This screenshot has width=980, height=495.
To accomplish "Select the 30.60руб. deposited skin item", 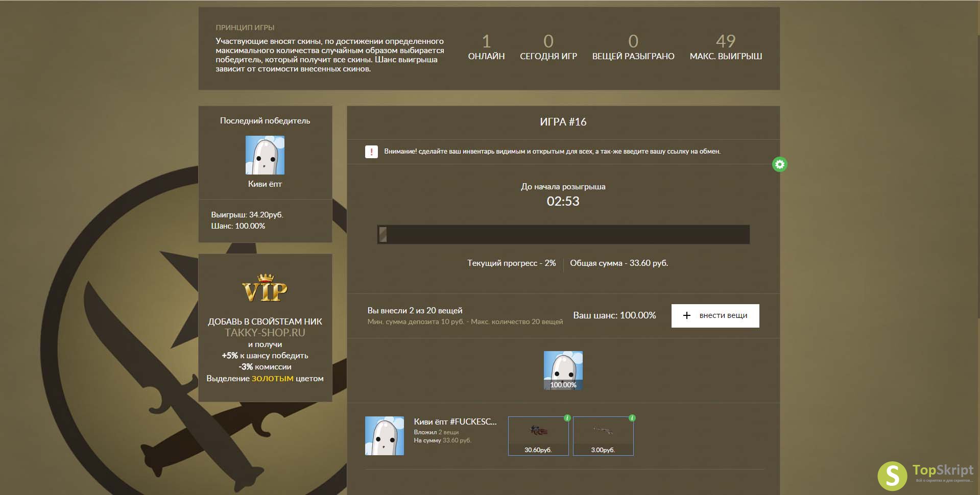I will pos(538,436).
